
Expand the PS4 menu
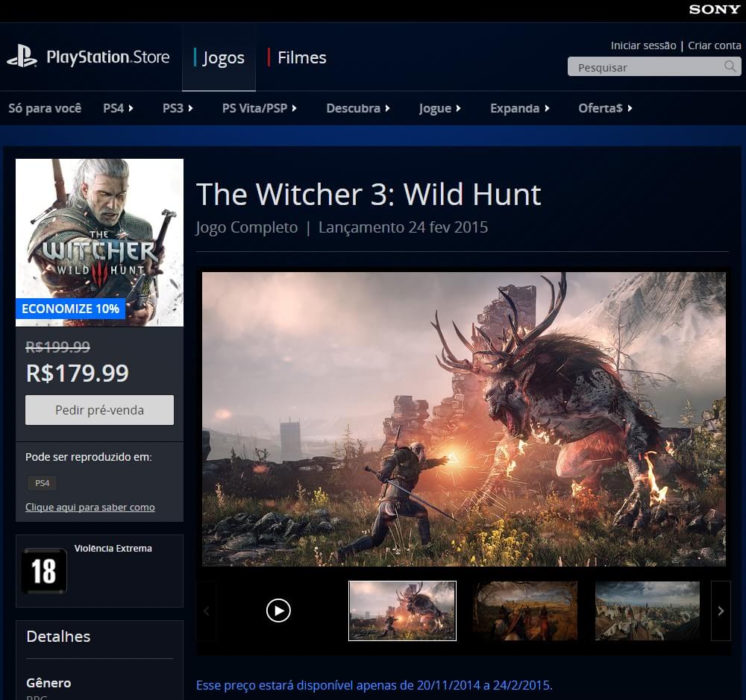click(118, 108)
